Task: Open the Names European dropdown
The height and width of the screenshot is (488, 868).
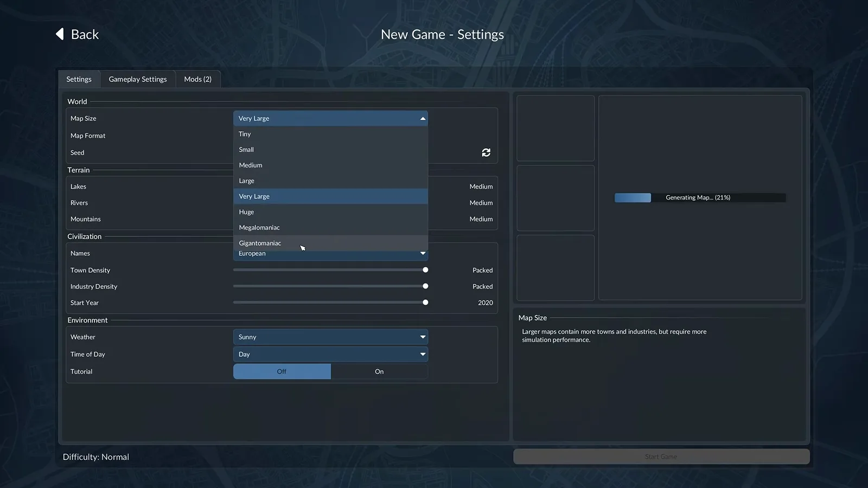Action: [330, 254]
